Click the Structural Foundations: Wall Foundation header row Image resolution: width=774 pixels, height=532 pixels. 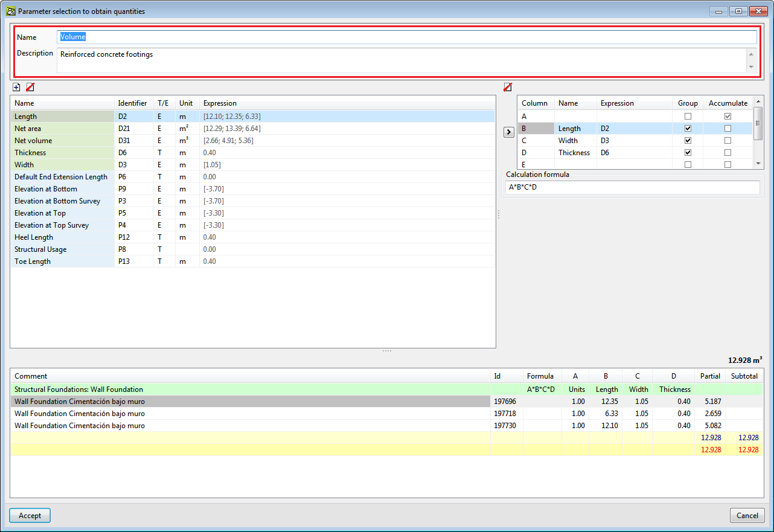point(386,389)
